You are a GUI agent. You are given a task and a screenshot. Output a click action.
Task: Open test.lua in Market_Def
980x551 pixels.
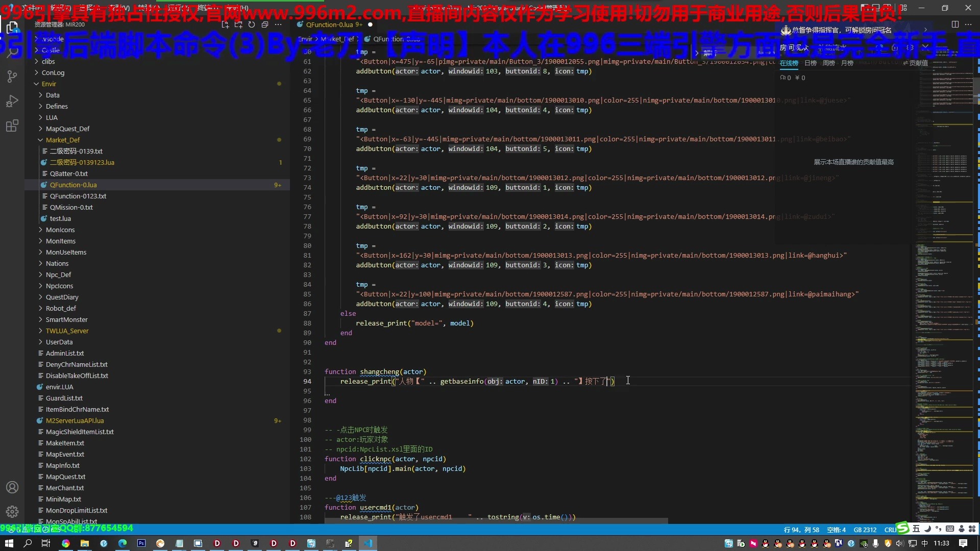[60, 218]
